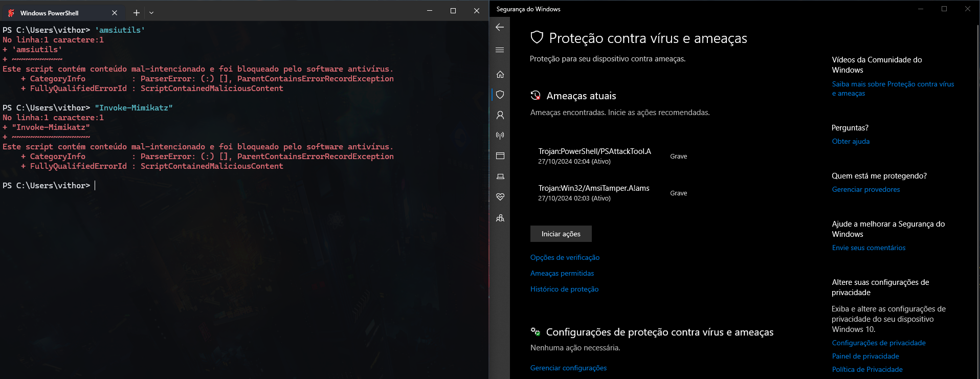The image size is (980, 379).
Task: Open the hamburger navigation menu
Action: point(500,50)
